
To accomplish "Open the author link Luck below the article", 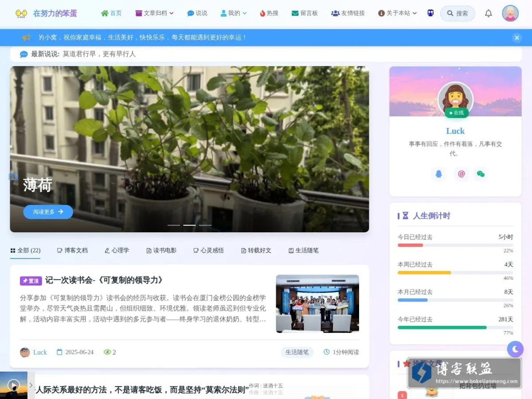I will [x=40, y=352].
